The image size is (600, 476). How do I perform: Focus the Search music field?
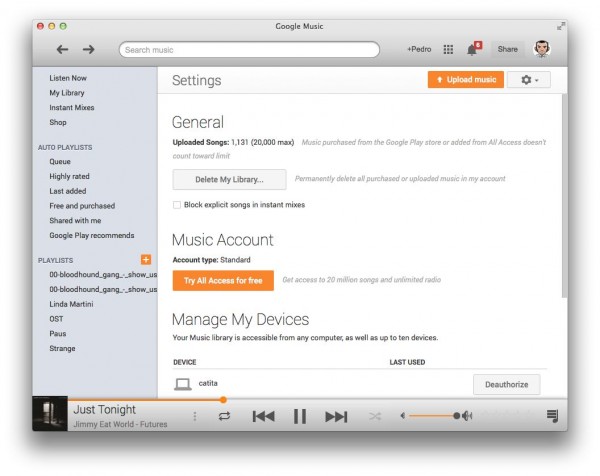click(x=249, y=50)
